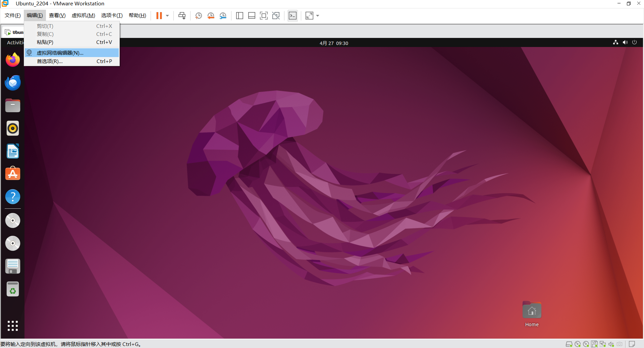The height and width of the screenshot is (348, 644).
Task: Toggle the library sidebar panel view
Action: point(239,16)
